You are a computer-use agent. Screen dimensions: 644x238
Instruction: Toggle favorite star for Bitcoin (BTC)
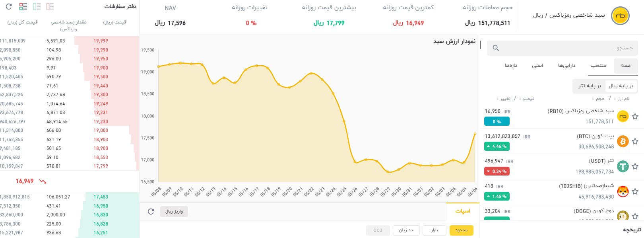click(635, 141)
